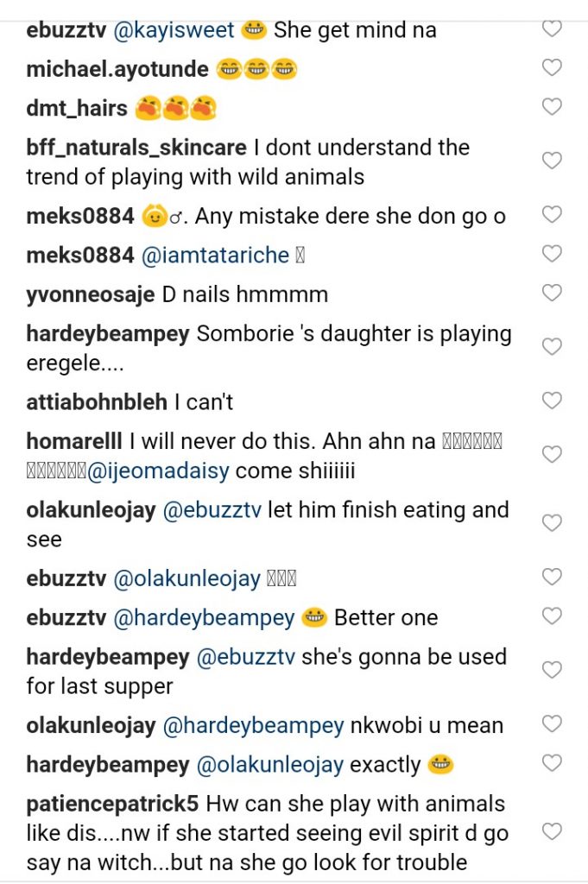Like dmt_hairs' emoji comment
This screenshot has width=588, height=884.
(x=551, y=108)
